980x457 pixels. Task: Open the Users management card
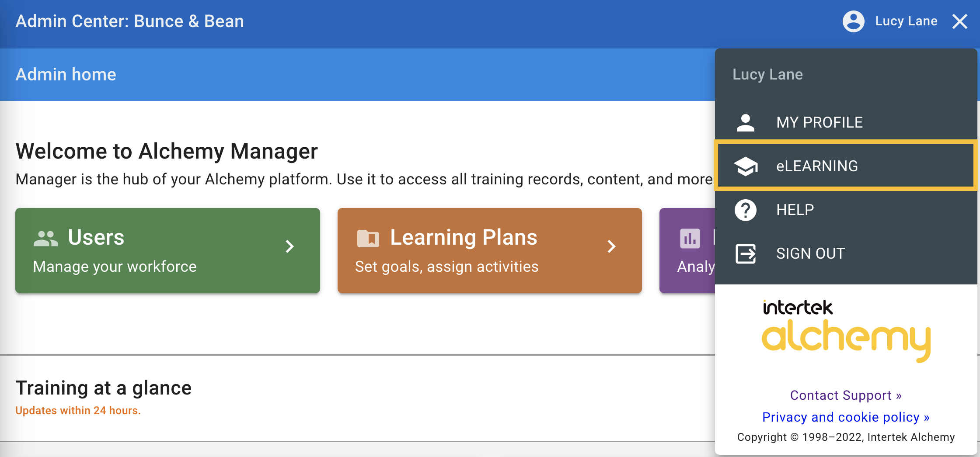(x=167, y=250)
